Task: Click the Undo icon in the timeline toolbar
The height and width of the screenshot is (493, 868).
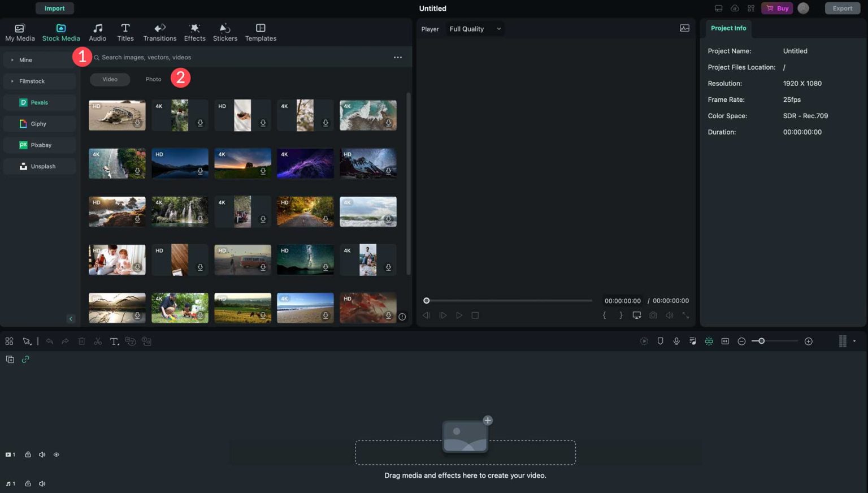Action: tap(49, 341)
